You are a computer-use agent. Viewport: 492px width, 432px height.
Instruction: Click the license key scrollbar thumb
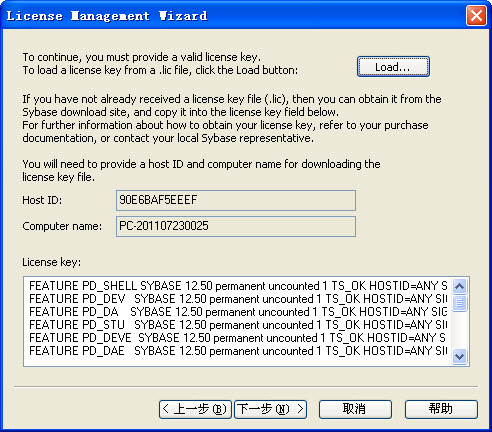460,303
